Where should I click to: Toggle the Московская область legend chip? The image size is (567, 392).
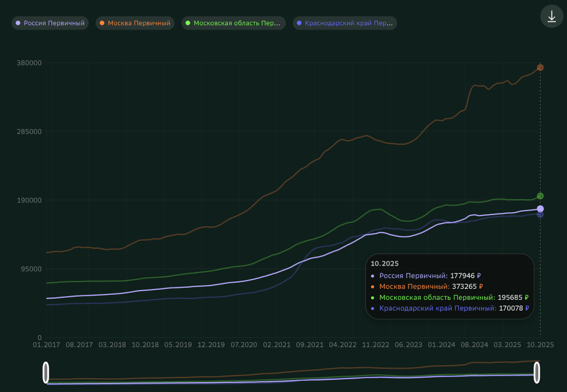233,23
